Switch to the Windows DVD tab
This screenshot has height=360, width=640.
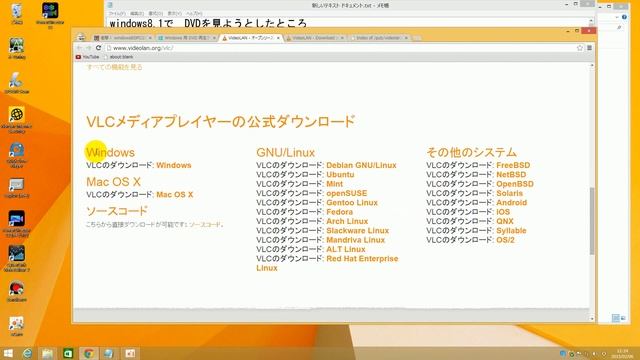coord(186,38)
